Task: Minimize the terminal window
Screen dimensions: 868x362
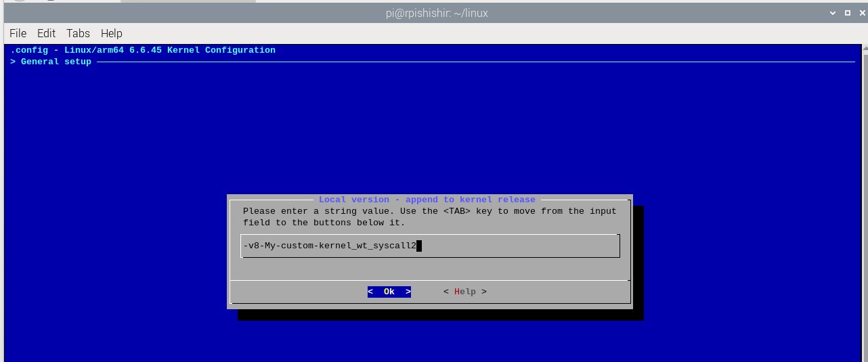Action: pos(832,13)
